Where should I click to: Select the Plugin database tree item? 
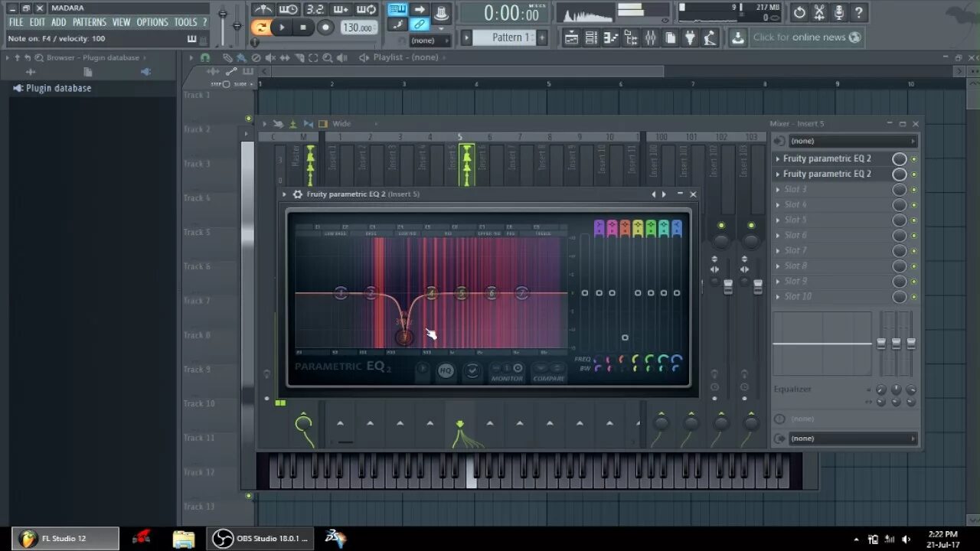tap(58, 88)
